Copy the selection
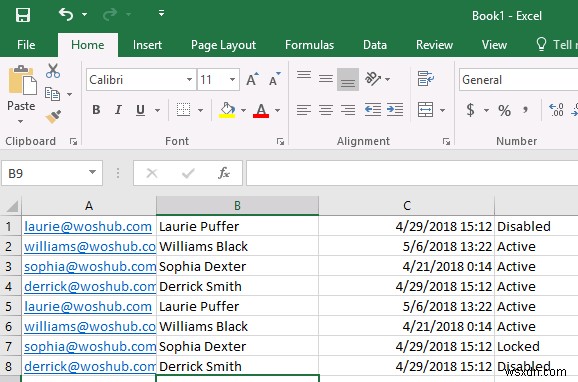The image size is (578, 382). pyautogui.click(x=52, y=94)
